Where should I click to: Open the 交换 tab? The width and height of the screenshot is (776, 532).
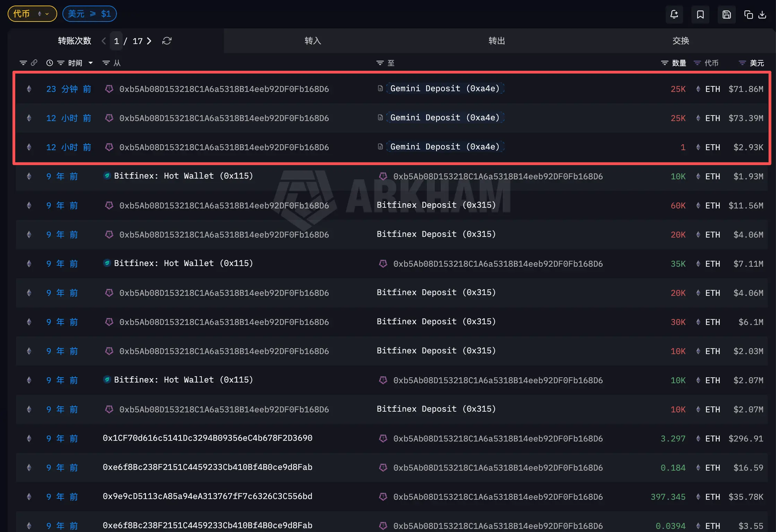pos(680,41)
